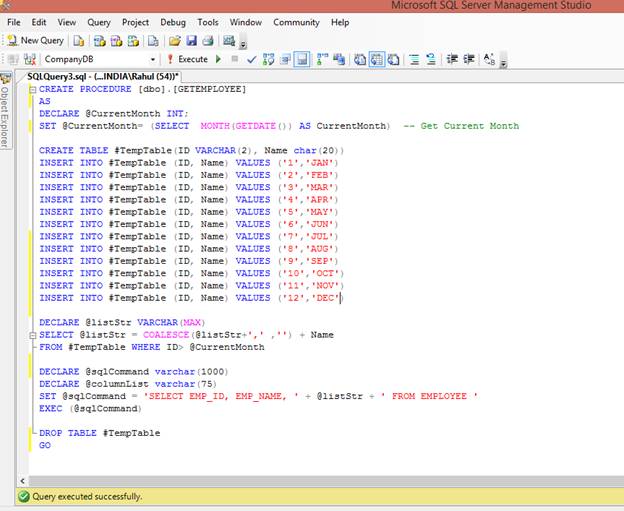Click the COALESCE function keyword

166,335
